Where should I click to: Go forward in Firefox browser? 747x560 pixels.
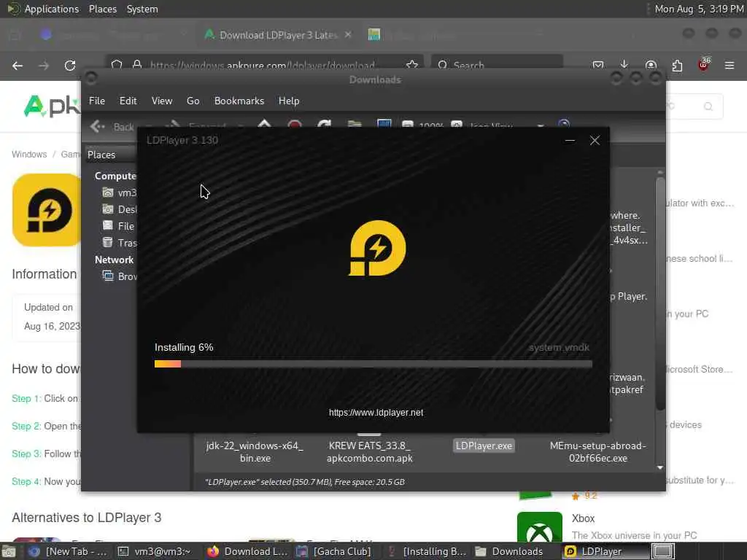44,66
